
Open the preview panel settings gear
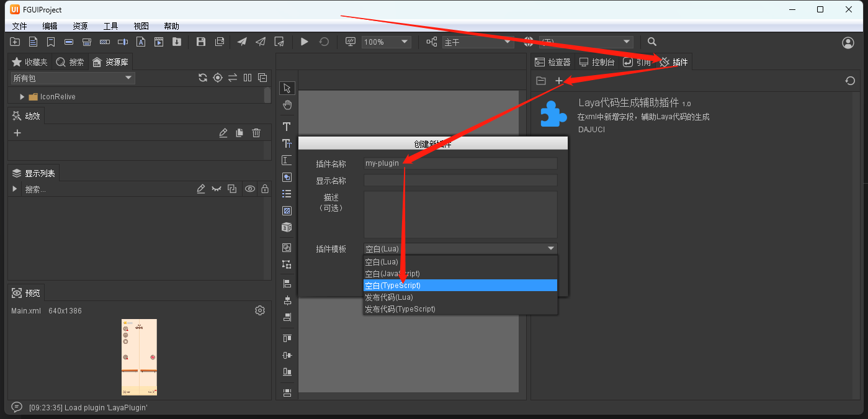pos(260,310)
